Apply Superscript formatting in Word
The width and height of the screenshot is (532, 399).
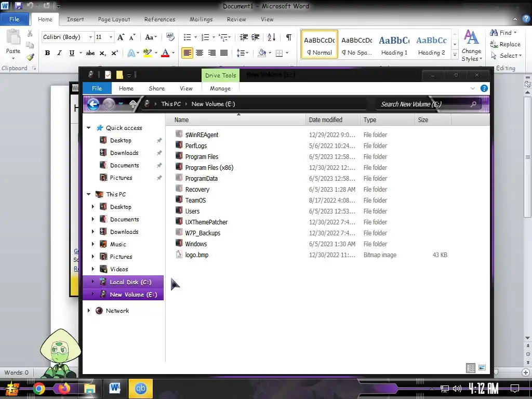(x=115, y=53)
